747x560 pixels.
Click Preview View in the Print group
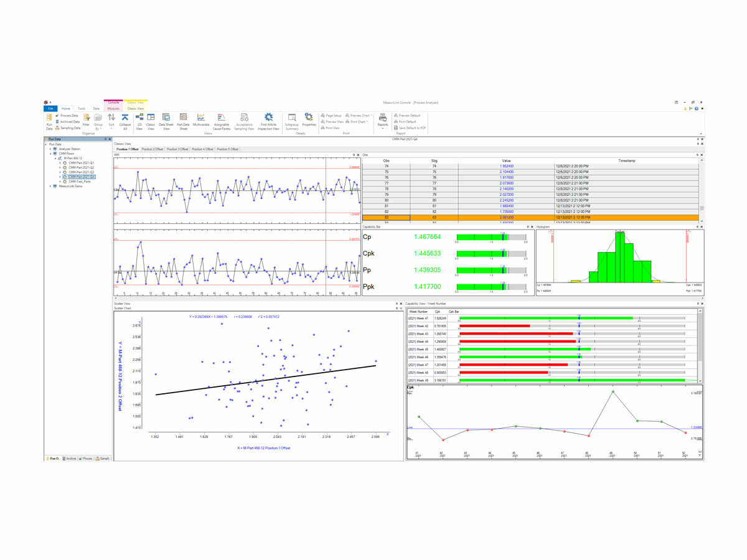[332, 122]
